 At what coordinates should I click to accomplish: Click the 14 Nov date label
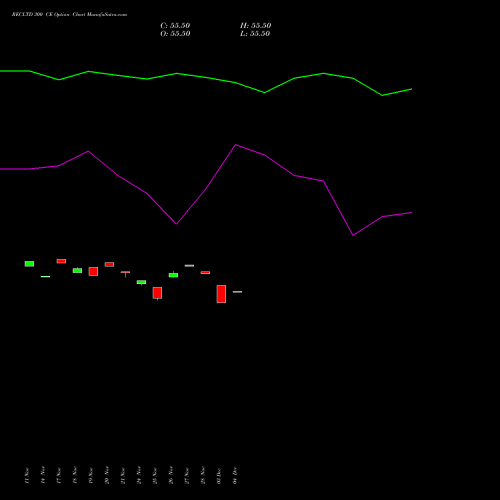[43, 475]
